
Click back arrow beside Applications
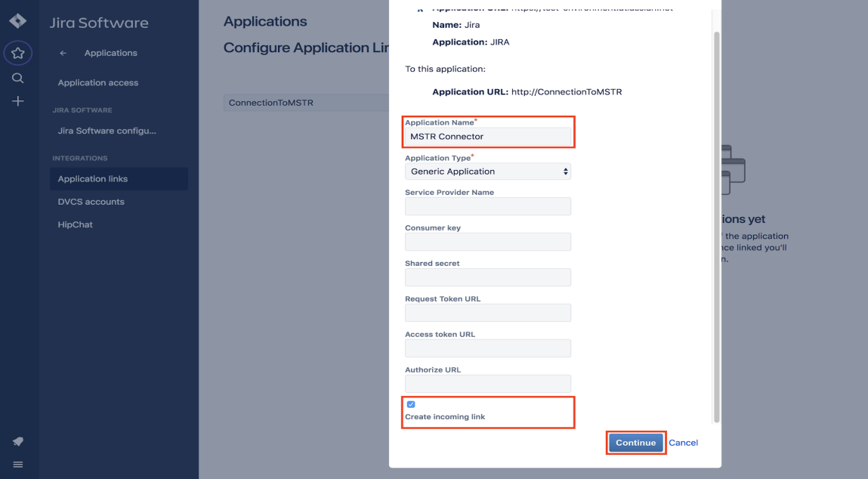63,53
